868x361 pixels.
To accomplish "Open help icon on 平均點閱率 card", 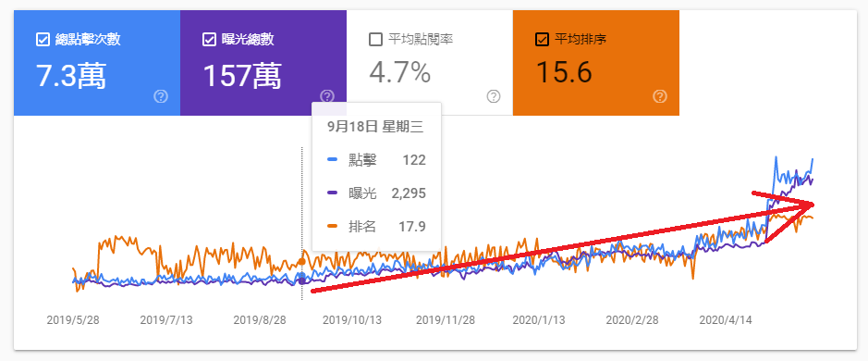I will tap(494, 96).
